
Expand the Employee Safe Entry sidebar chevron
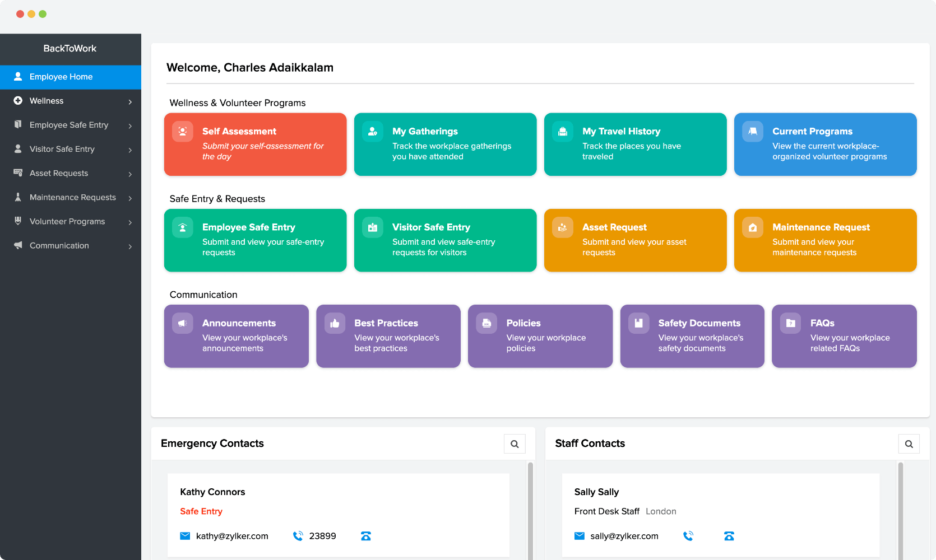[x=130, y=126]
